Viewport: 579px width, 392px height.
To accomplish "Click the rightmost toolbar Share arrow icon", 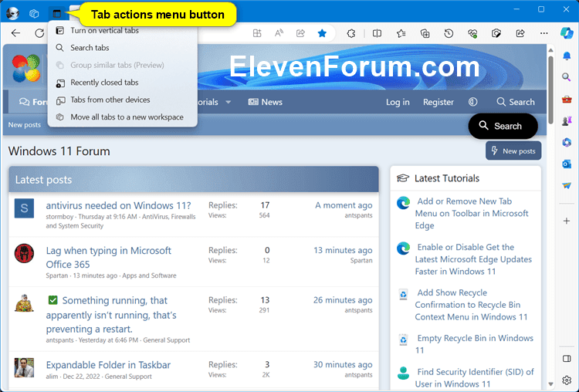I will [520, 34].
